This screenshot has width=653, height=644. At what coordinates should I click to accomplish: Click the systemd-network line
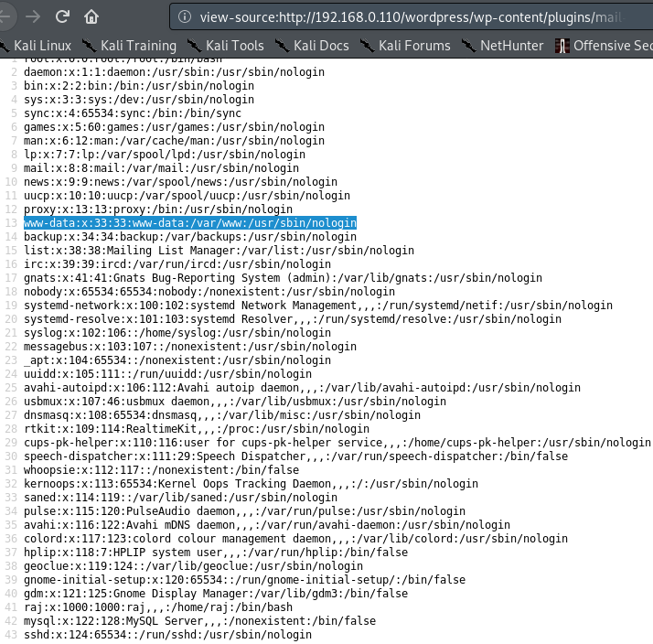click(318, 306)
